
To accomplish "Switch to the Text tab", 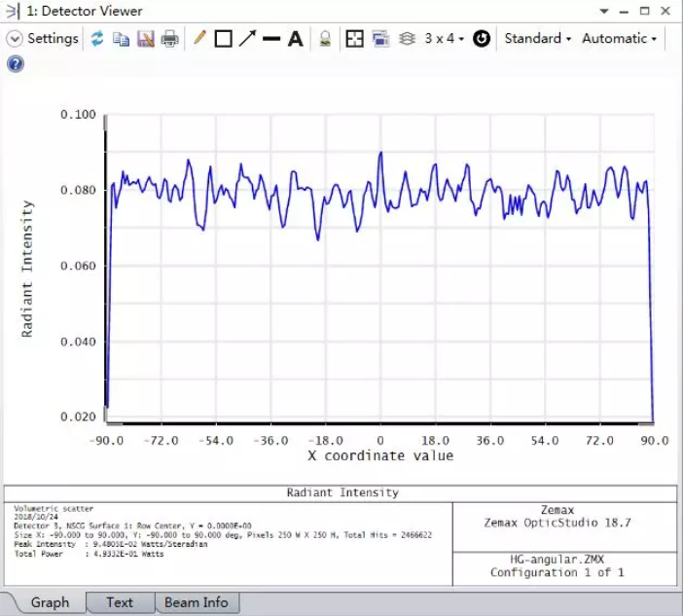I will (120, 602).
